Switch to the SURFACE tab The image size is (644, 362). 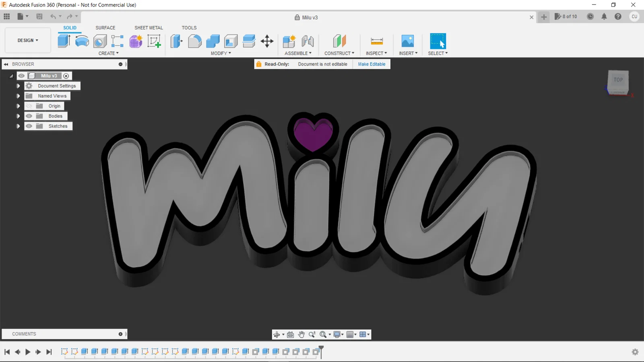tap(105, 28)
